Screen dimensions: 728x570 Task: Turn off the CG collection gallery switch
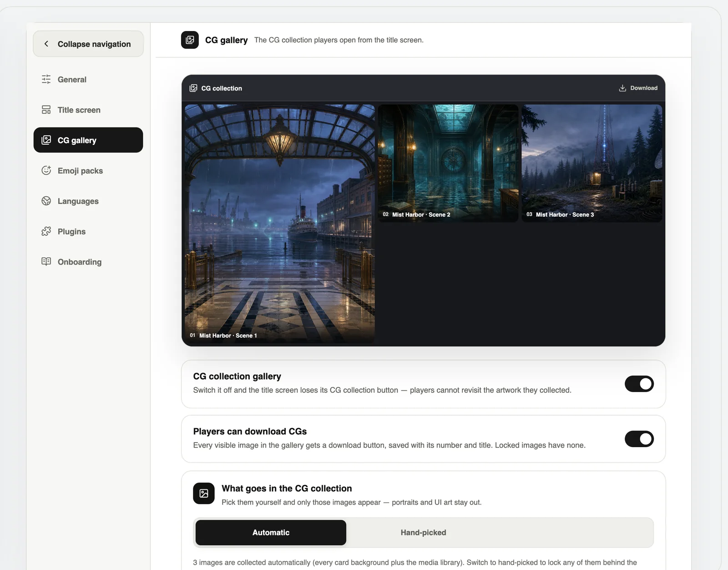[639, 384]
